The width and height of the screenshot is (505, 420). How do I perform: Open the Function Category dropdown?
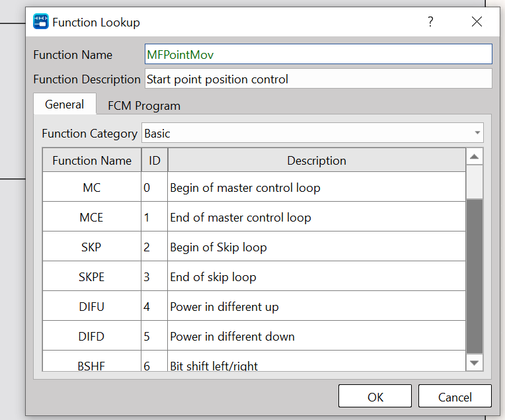coord(313,133)
